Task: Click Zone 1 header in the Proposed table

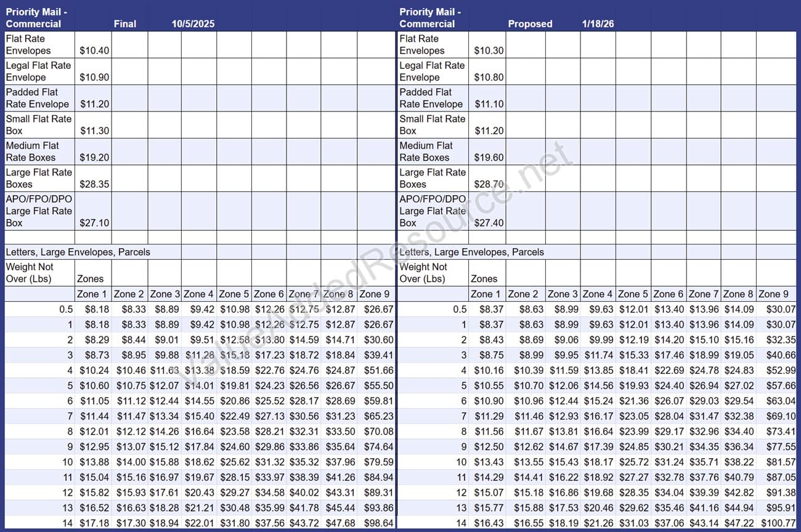Action: 486,294
